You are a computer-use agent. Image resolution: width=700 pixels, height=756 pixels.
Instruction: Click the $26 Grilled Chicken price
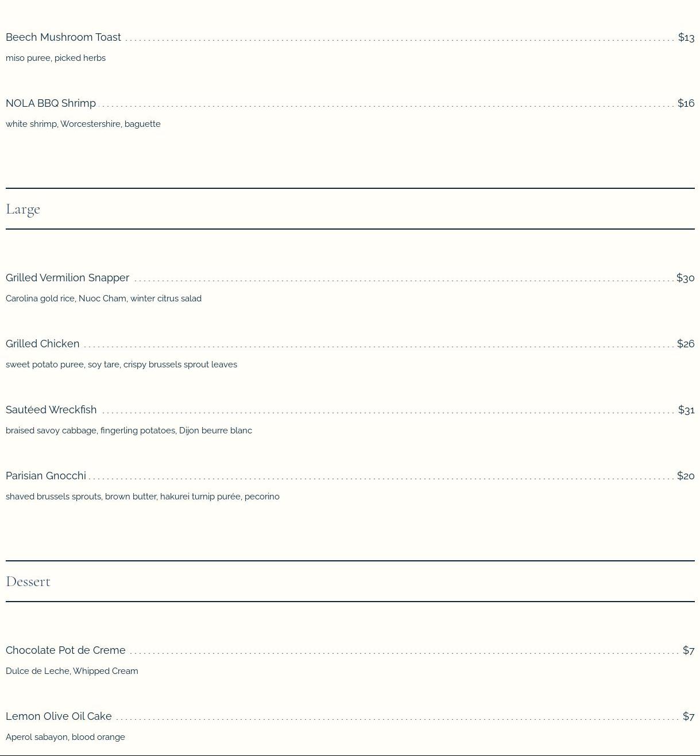(685, 344)
